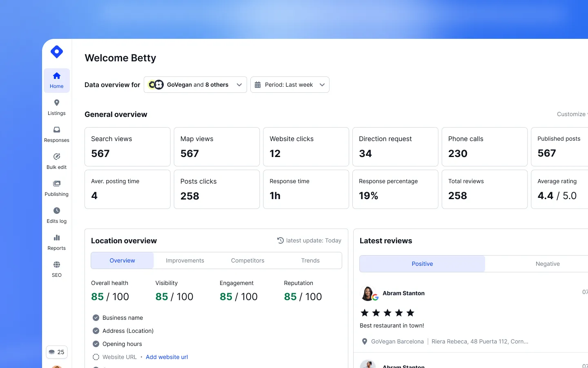Viewport: 588px width, 368px height.
Task: Toggle the Website URL checklist item
Action: pos(96,357)
